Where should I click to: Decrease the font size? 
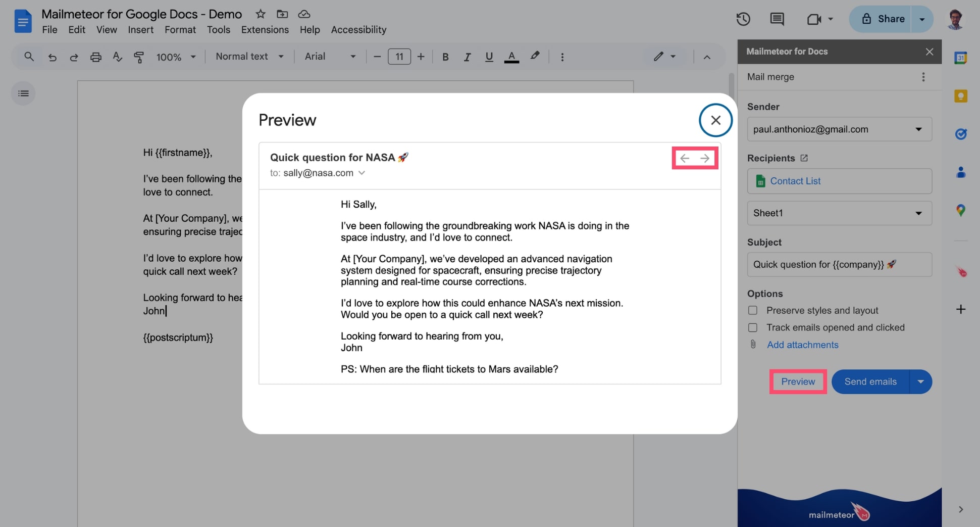377,57
